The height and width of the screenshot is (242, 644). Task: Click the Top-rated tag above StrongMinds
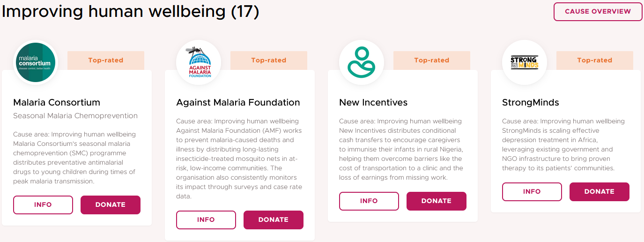point(595,60)
